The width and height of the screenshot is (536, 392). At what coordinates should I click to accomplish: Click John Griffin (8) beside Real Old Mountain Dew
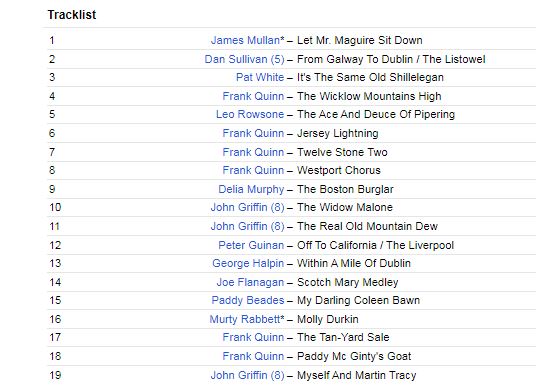[247, 226]
